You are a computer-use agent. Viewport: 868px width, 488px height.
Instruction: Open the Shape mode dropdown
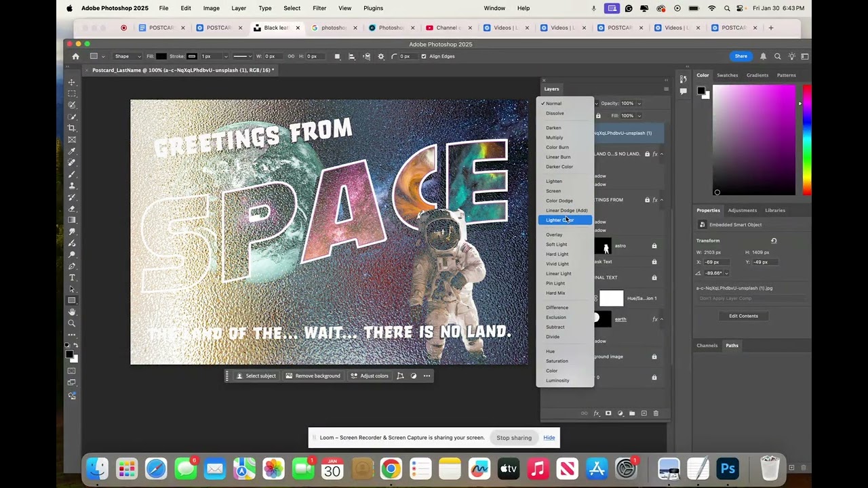click(x=127, y=56)
